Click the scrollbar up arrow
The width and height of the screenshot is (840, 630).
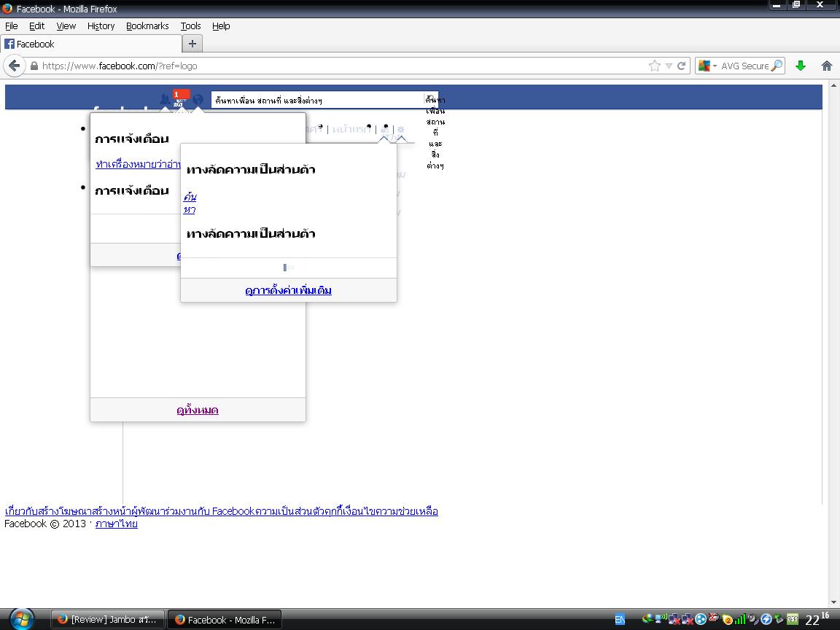[833, 85]
